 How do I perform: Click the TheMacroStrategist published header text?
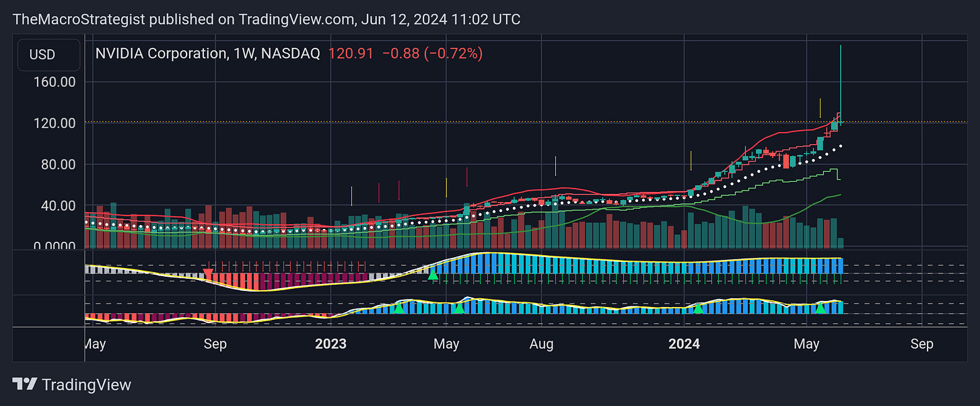tap(267, 20)
